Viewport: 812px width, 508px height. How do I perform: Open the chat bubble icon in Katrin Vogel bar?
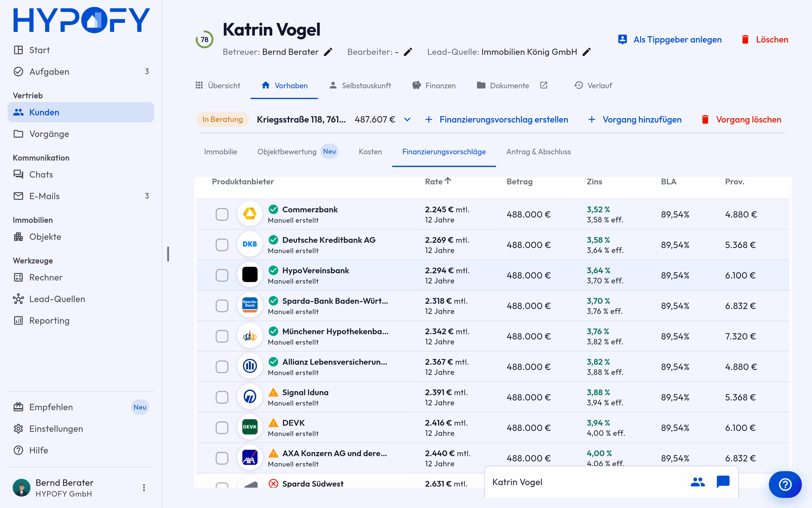pyautogui.click(x=723, y=482)
